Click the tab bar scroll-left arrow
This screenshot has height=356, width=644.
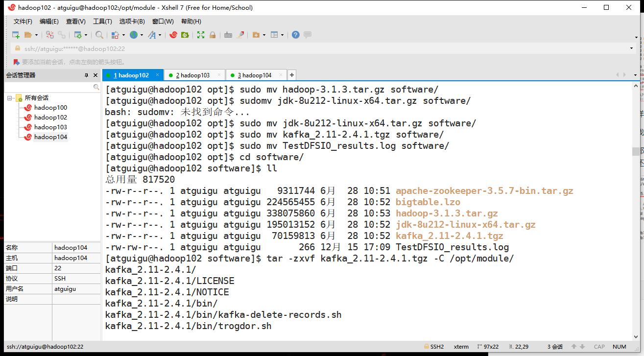(617, 75)
